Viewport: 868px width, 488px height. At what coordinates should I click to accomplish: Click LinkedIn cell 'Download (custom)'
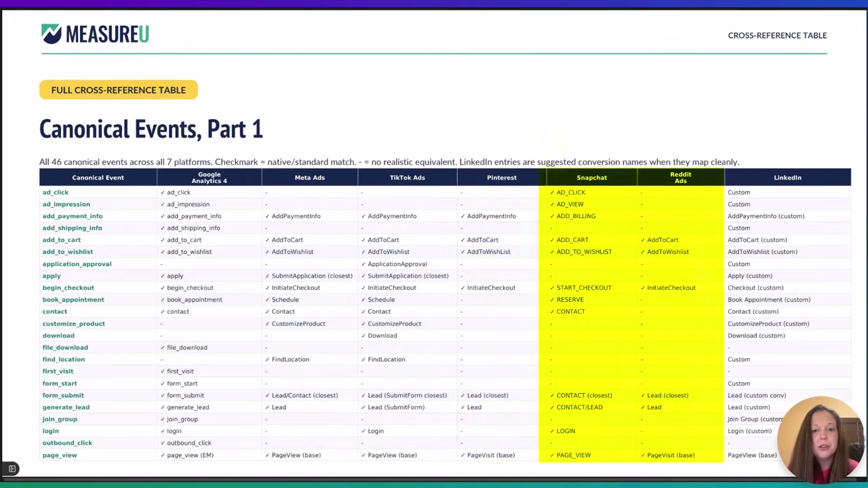pyautogui.click(x=755, y=335)
